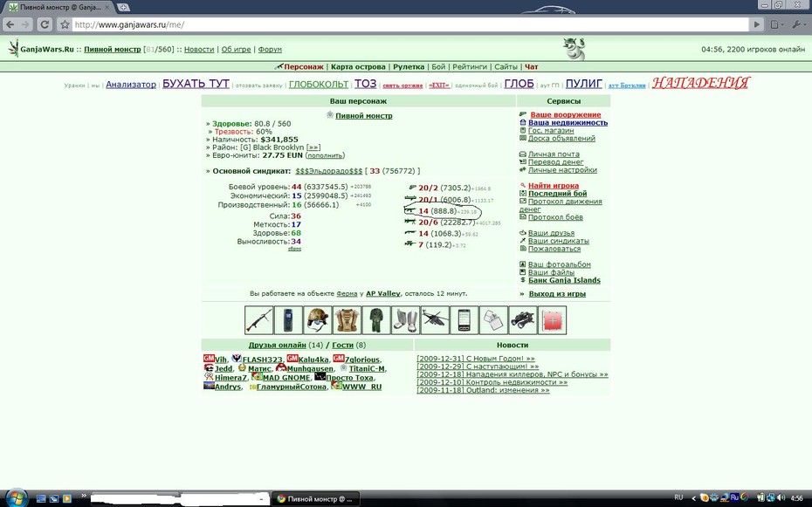The width and height of the screenshot is (812, 507).
Task: Open the Карта острова menu tab
Action: 358,66
